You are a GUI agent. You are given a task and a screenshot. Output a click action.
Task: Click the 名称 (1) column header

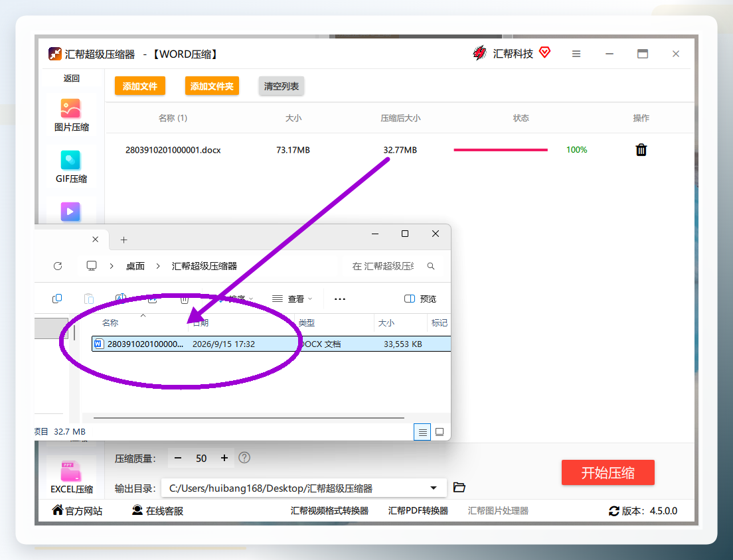[x=173, y=118]
